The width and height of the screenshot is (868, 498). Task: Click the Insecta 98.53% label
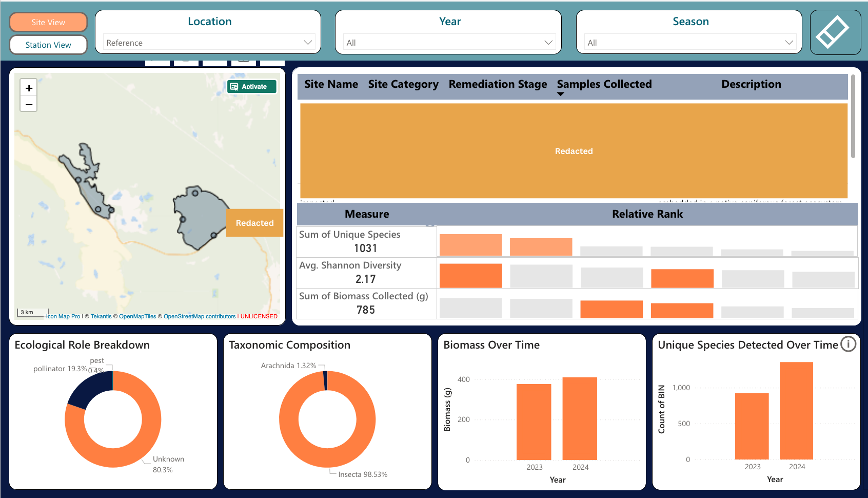pos(363,474)
